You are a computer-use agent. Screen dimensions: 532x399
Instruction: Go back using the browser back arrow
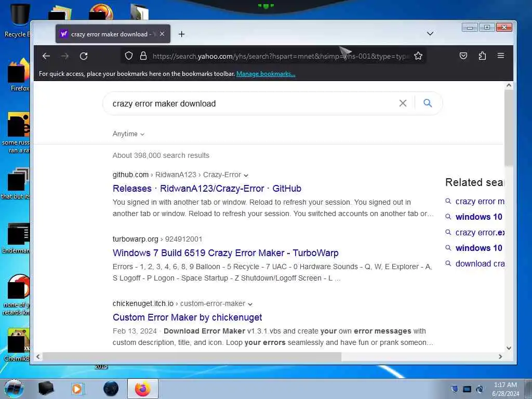tap(46, 56)
